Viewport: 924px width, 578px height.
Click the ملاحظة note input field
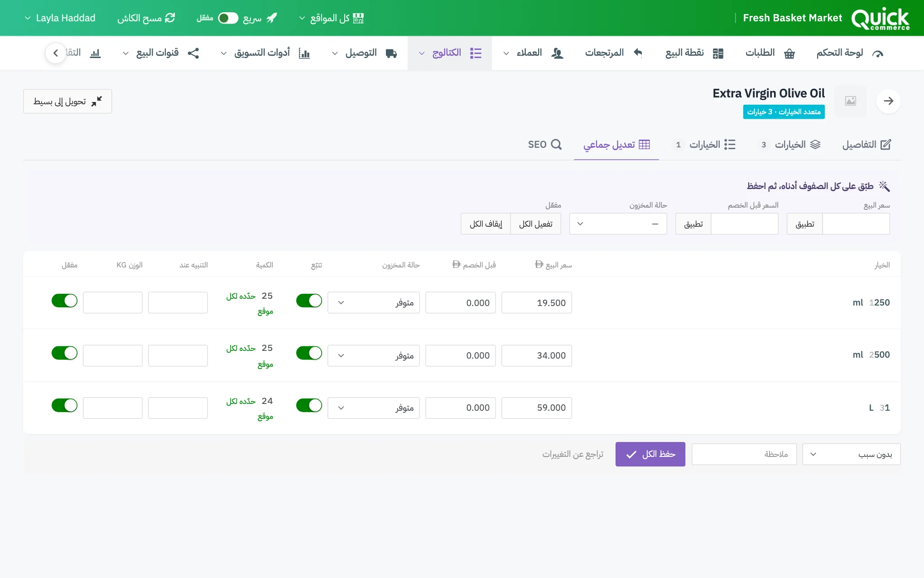(744, 454)
